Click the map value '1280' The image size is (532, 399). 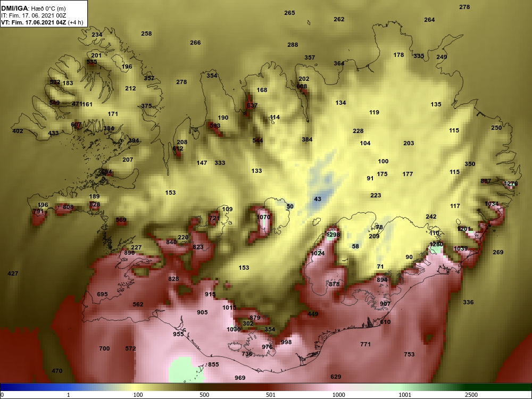pos(436,244)
